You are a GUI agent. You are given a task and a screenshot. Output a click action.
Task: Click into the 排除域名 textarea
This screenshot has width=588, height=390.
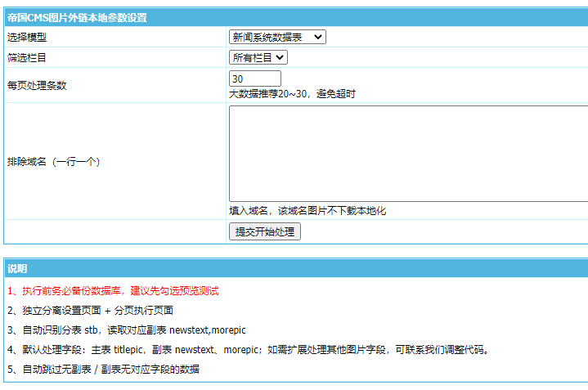tap(409, 154)
